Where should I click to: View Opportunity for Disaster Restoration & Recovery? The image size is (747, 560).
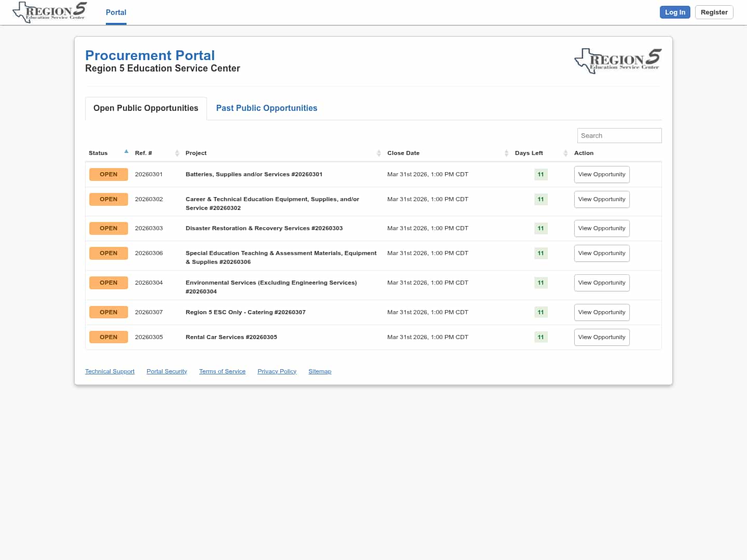tap(601, 229)
